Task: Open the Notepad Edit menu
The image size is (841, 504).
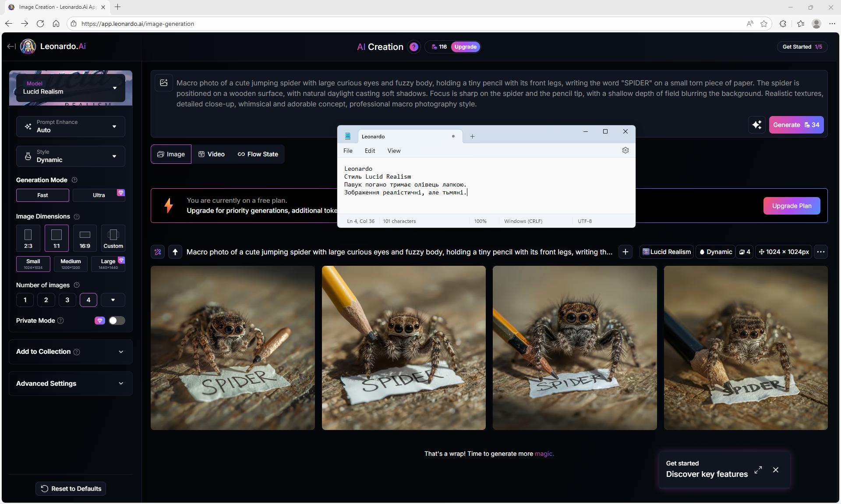Action: coord(370,151)
